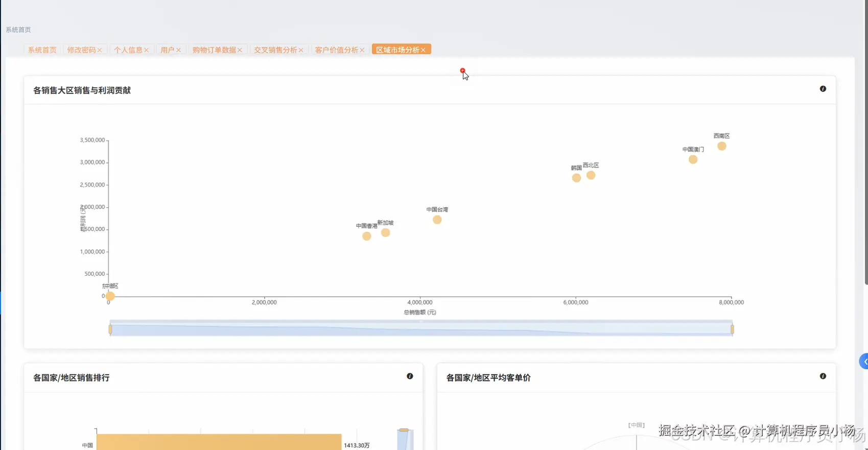Click info icon on 各国家/地区销售排行 card
Viewport: 868px width, 450px height.
pos(410,376)
